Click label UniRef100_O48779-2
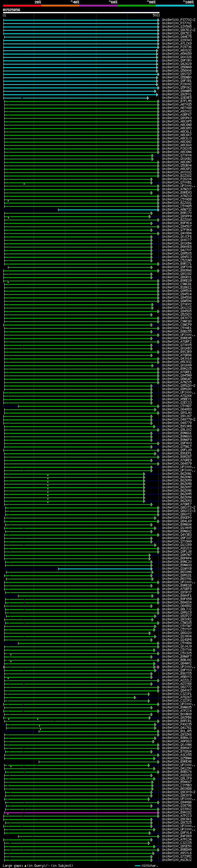 [x=179, y=419]
